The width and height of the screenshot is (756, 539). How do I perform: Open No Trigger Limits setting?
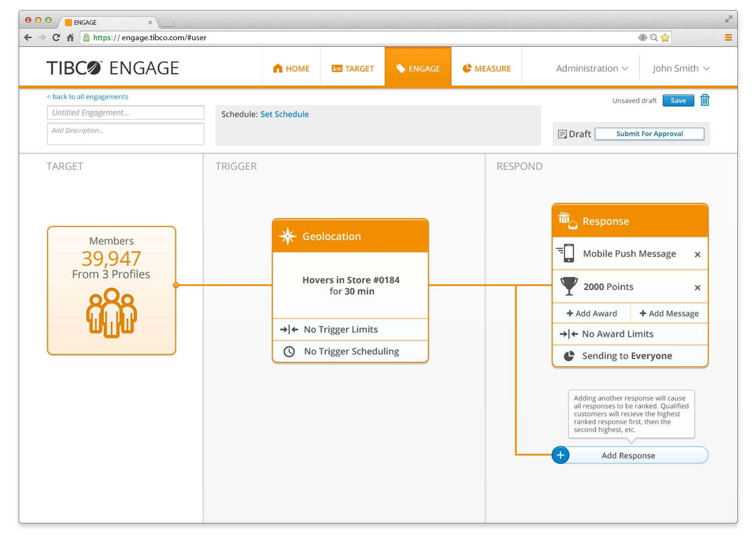pyautogui.click(x=350, y=329)
